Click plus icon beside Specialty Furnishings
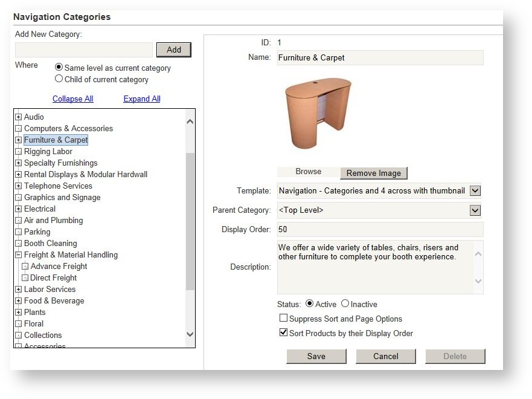532x399 pixels. 18,163
